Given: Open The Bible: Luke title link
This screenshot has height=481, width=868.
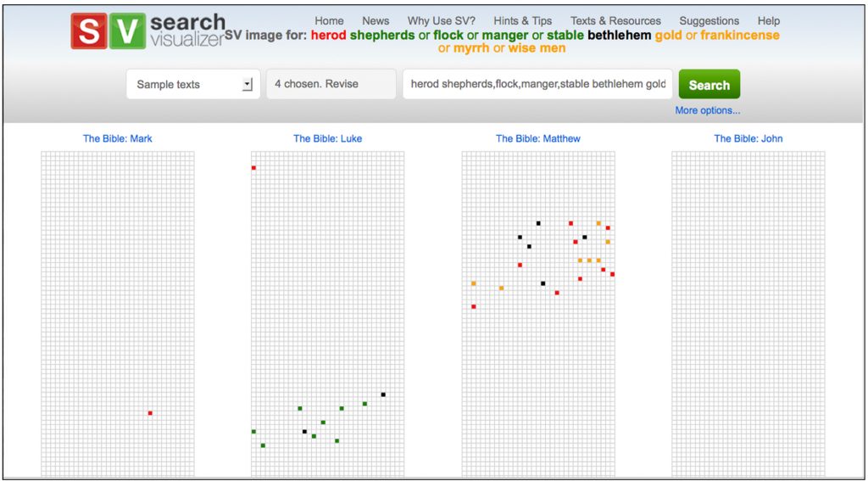Looking at the screenshot, I should pyautogui.click(x=327, y=138).
